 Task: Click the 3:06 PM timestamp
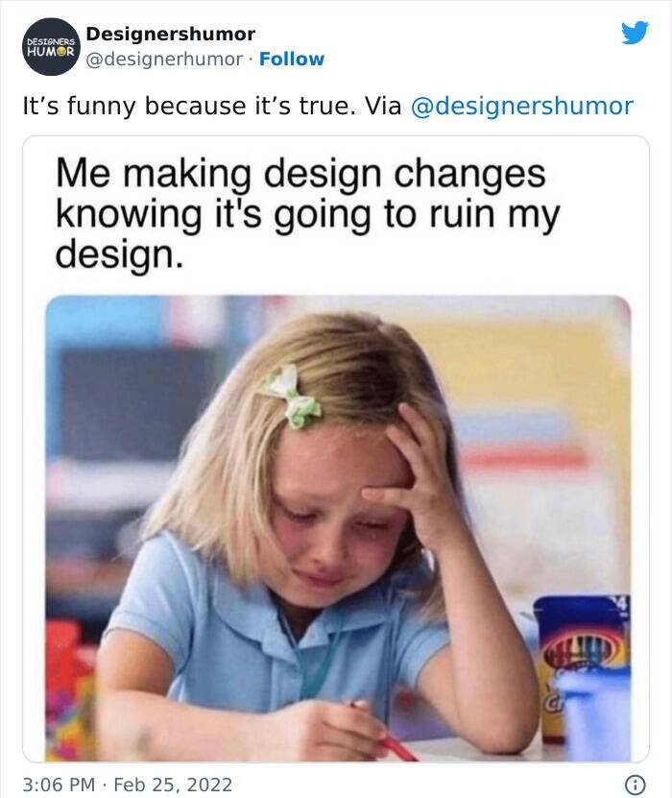60,785
